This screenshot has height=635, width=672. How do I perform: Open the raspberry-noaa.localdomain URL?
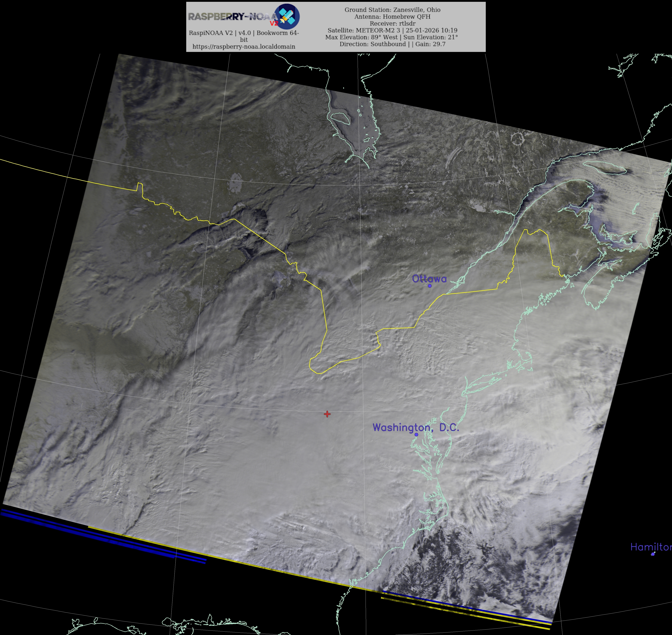coord(244,47)
